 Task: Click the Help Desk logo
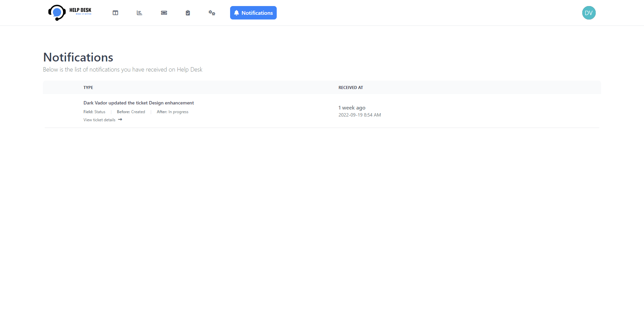[70, 13]
